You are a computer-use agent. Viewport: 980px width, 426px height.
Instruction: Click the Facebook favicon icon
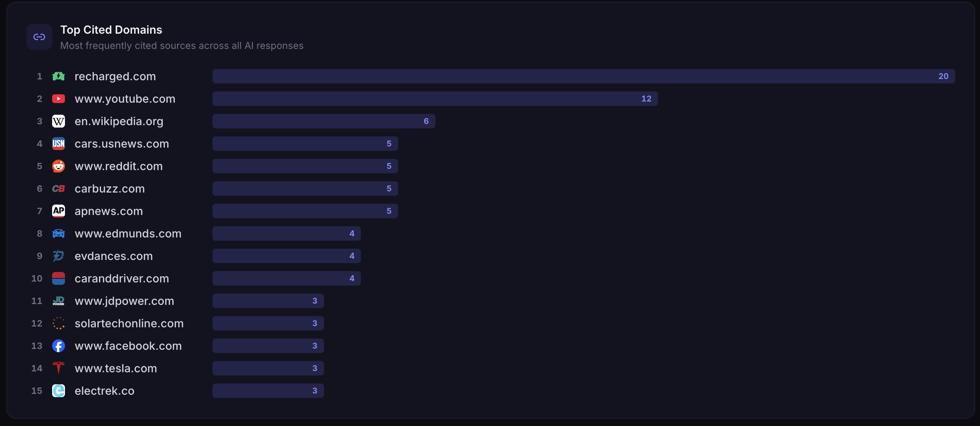(x=59, y=345)
